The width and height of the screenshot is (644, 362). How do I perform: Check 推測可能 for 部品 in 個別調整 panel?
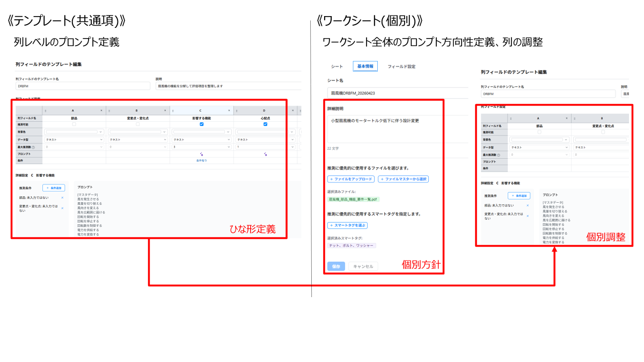[539, 132]
